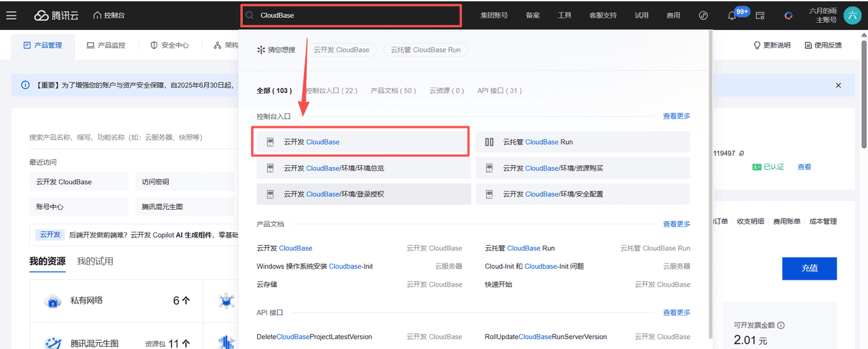Viewport: 868px width, 349px height.
Task: Select the 控制台入口 (22) results tab
Action: tap(332, 90)
